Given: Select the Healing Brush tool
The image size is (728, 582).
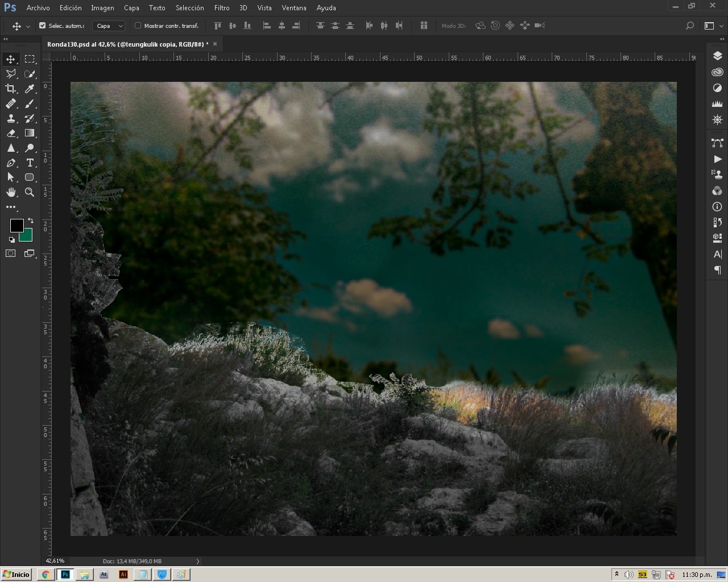Looking at the screenshot, I should click(x=11, y=103).
